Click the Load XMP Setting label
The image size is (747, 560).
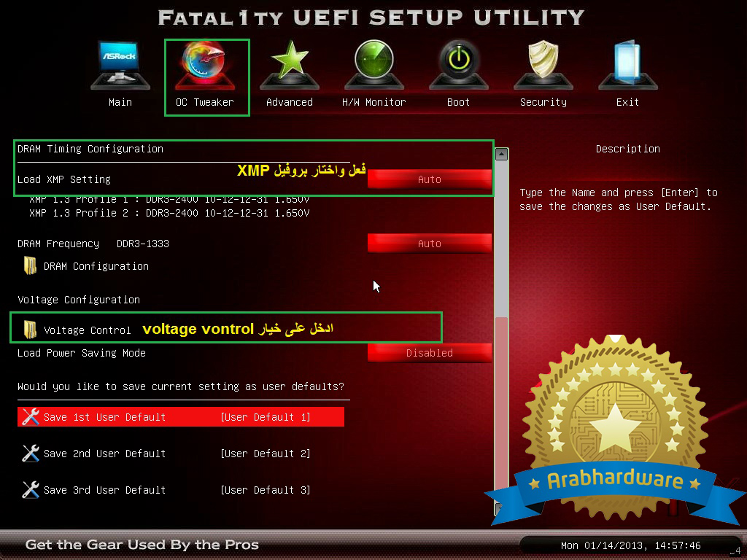coord(64,179)
